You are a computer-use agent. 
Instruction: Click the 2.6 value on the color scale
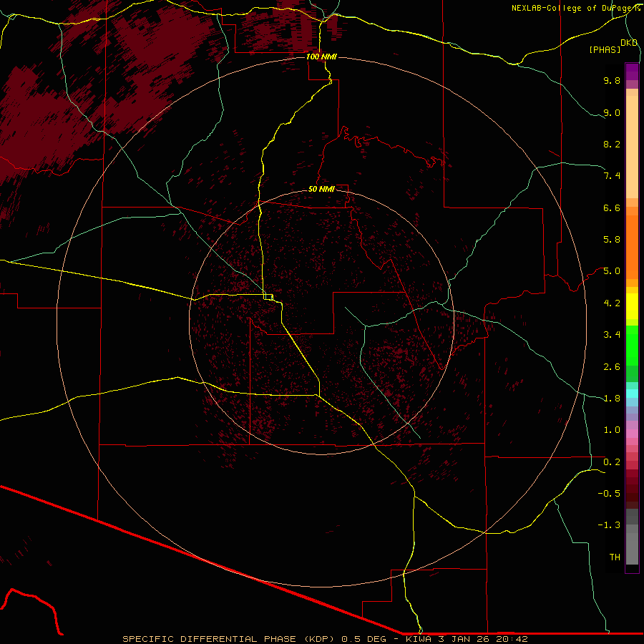point(612,367)
